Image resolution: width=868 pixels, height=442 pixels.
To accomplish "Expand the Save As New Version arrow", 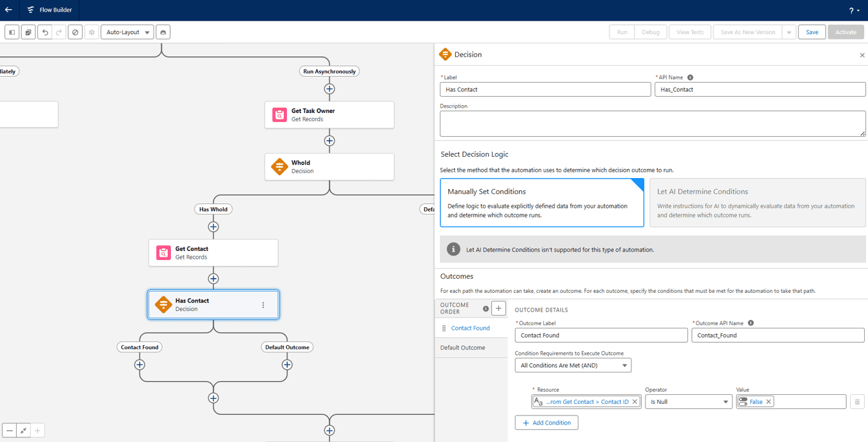I will 789,32.
